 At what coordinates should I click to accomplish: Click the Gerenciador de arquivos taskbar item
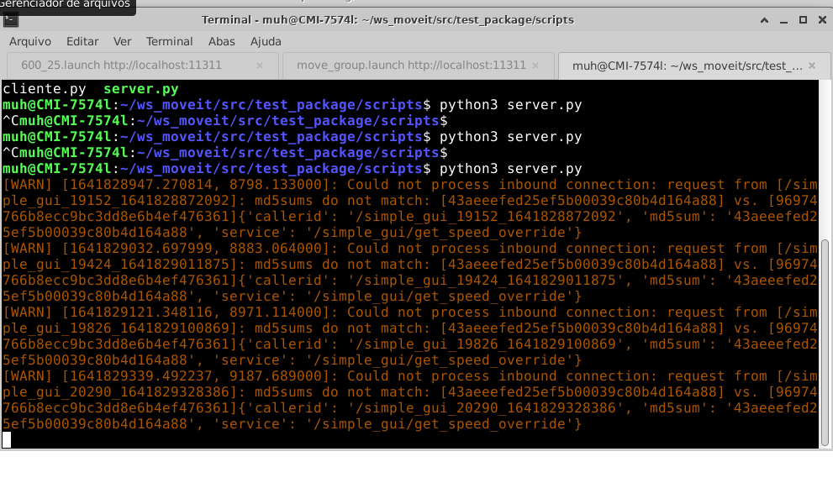click(66, 6)
